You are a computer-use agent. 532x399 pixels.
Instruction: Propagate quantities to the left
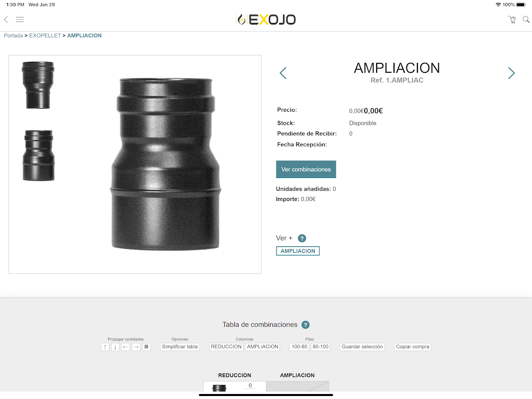126,347
